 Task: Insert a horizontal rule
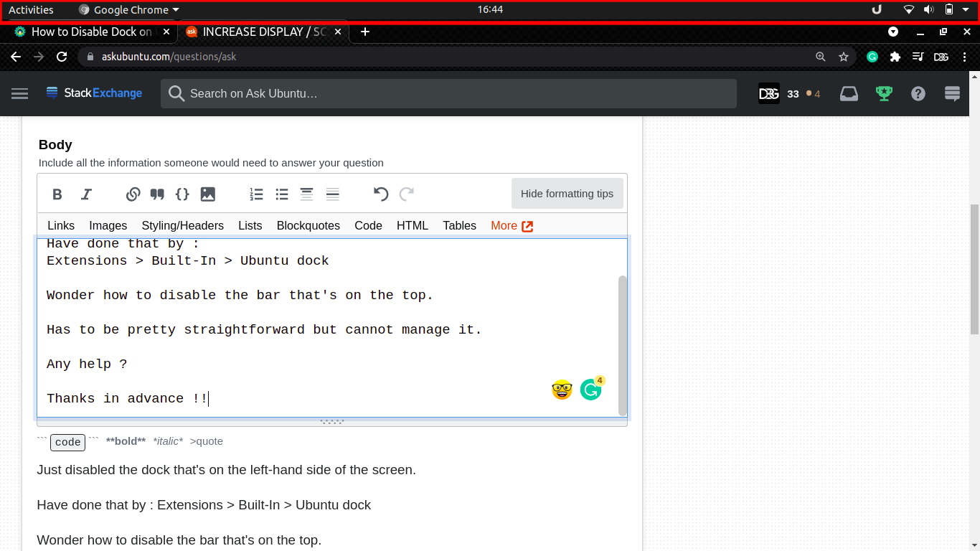coord(332,194)
